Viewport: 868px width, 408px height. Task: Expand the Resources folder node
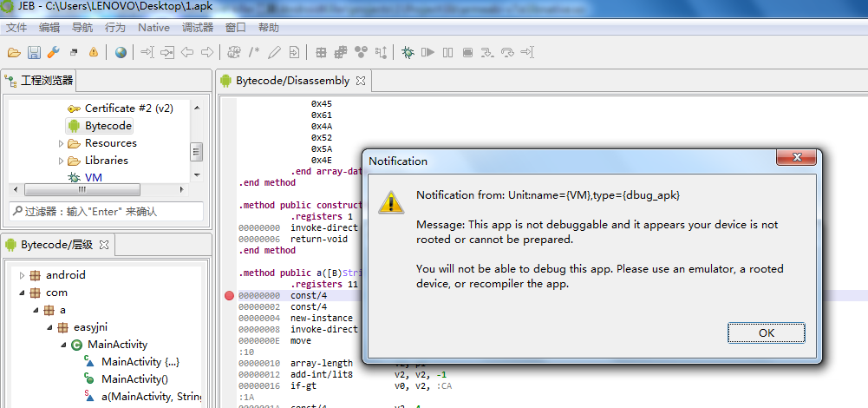[61, 143]
